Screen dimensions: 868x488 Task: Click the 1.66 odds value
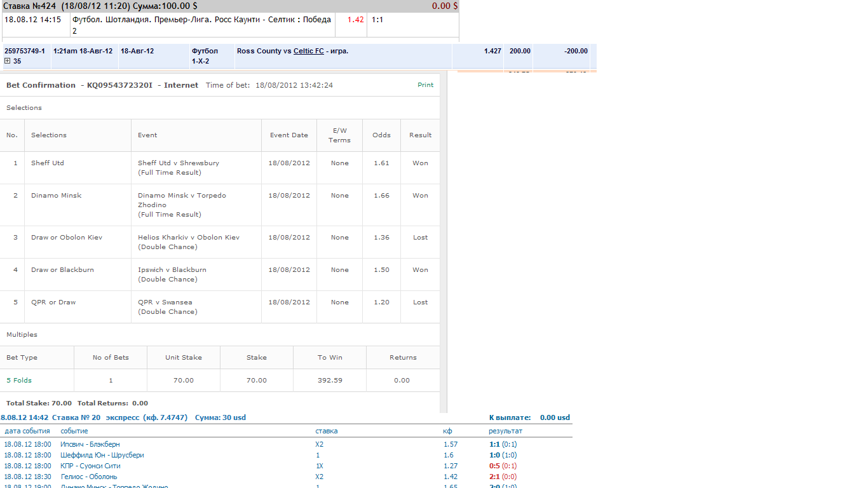click(x=381, y=196)
